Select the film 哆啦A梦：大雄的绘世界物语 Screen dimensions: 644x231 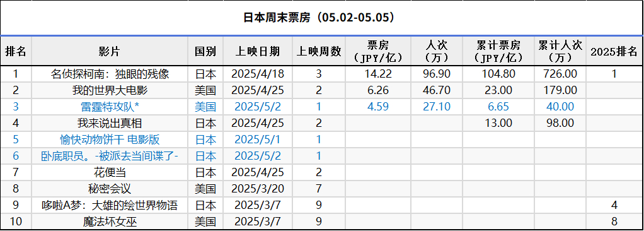[110, 206]
